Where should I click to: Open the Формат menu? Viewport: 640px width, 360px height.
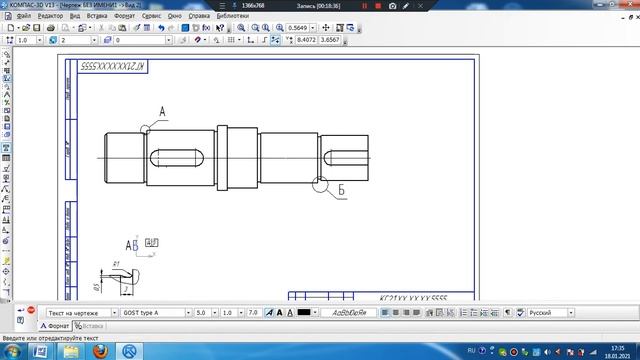124,16
